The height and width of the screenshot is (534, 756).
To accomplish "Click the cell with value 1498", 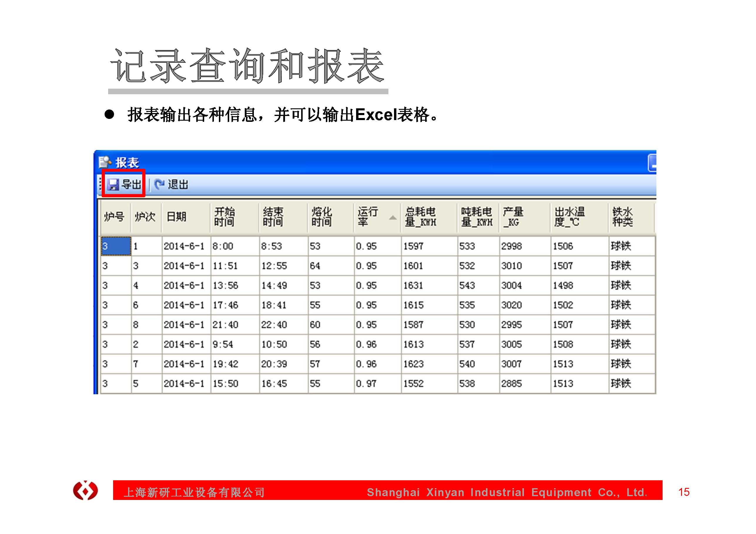I will tap(580, 285).
